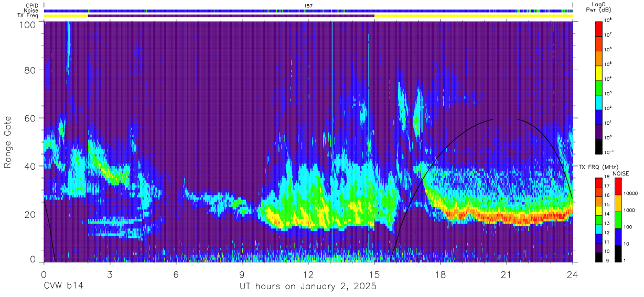Click the 20 tick on Range Gate axis

[30, 214]
